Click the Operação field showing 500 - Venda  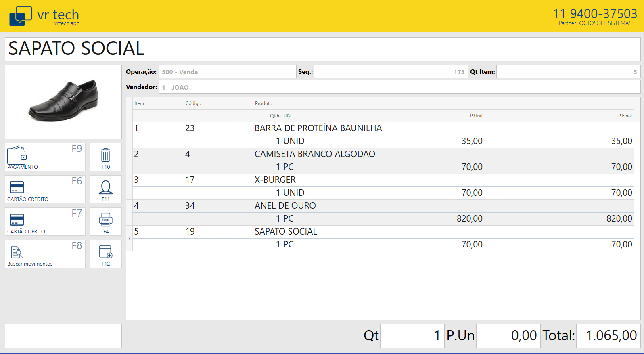pyautogui.click(x=227, y=72)
